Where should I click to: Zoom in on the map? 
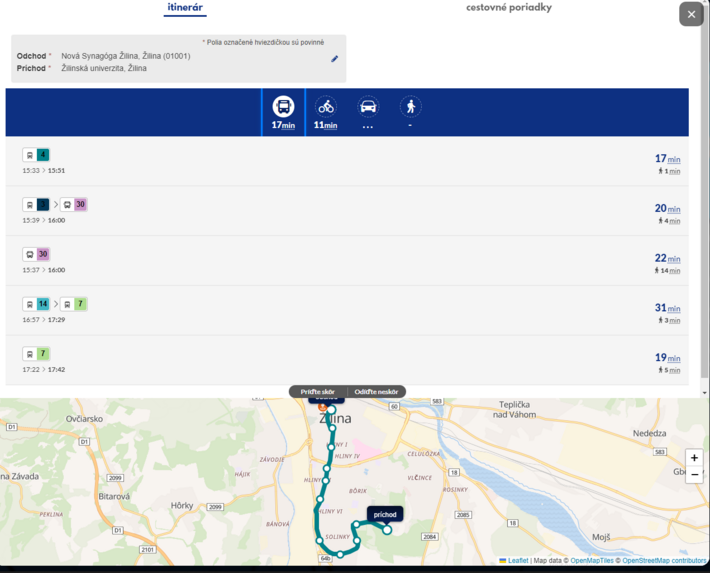(x=694, y=458)
